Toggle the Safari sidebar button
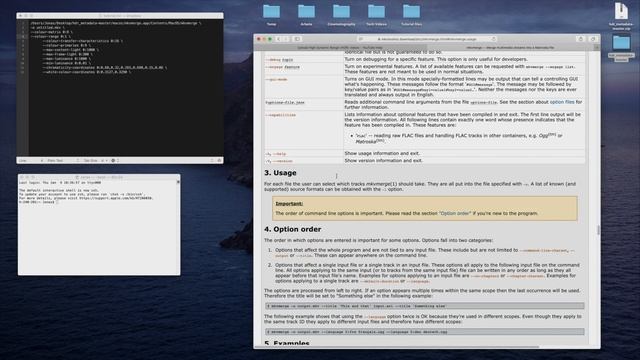Screen dimensions: 640x360 (297, 39)
